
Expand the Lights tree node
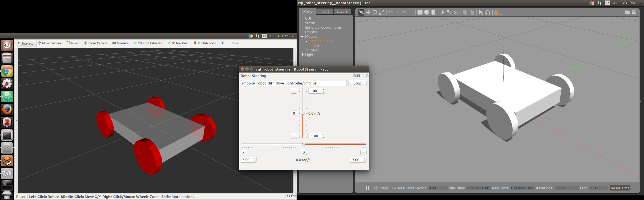(x=303, y=55)
